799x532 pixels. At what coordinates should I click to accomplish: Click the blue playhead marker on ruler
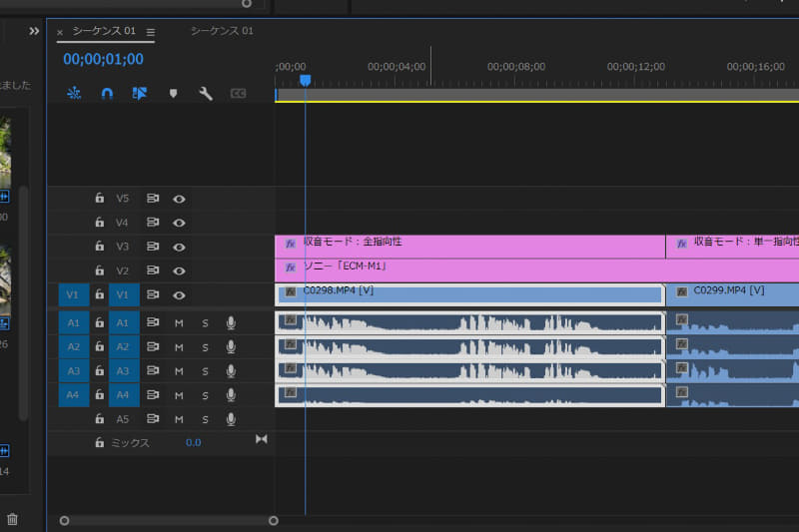tap(306, 81)
